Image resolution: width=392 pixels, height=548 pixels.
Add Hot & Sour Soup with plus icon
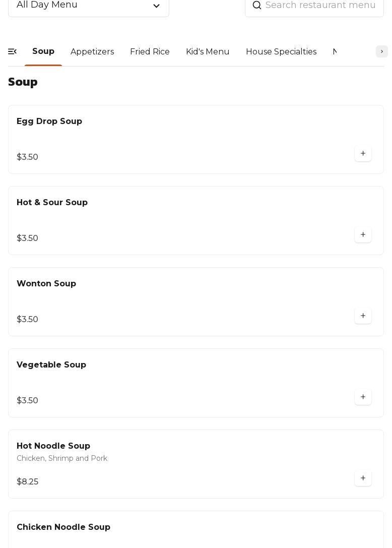click(363, 234)
